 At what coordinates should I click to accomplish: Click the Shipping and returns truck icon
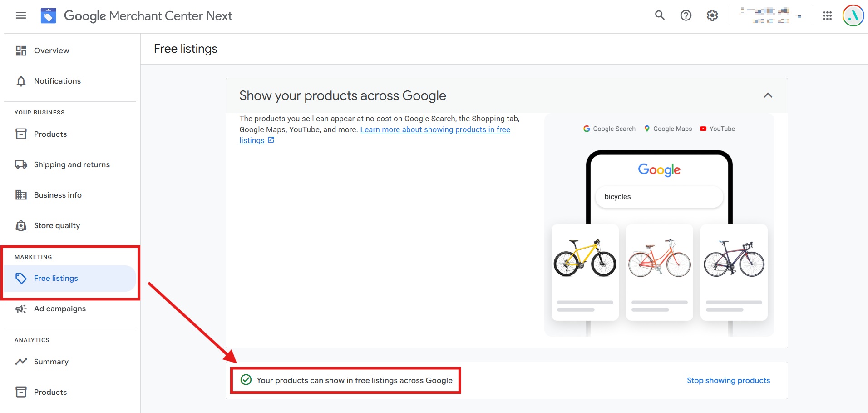pos(21,164)
